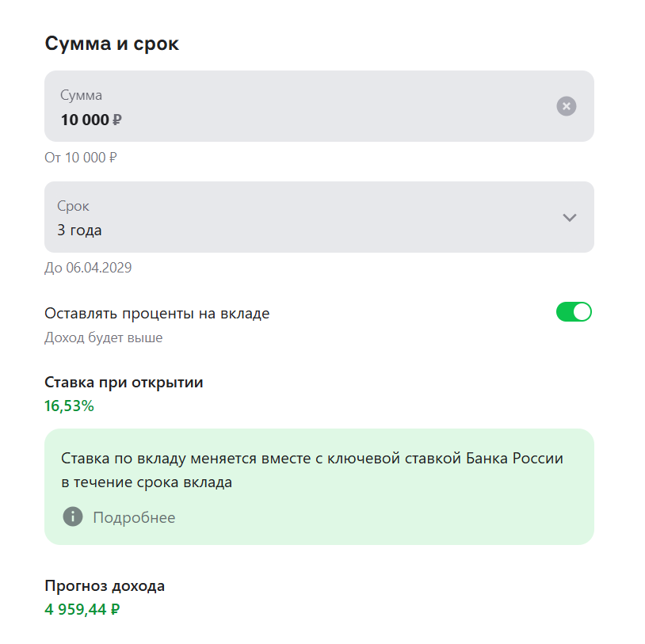The height and width of the screenshot is (644, 645).
Task: Click the hint "От 10 000 ₽"
Action: (79, 158)
